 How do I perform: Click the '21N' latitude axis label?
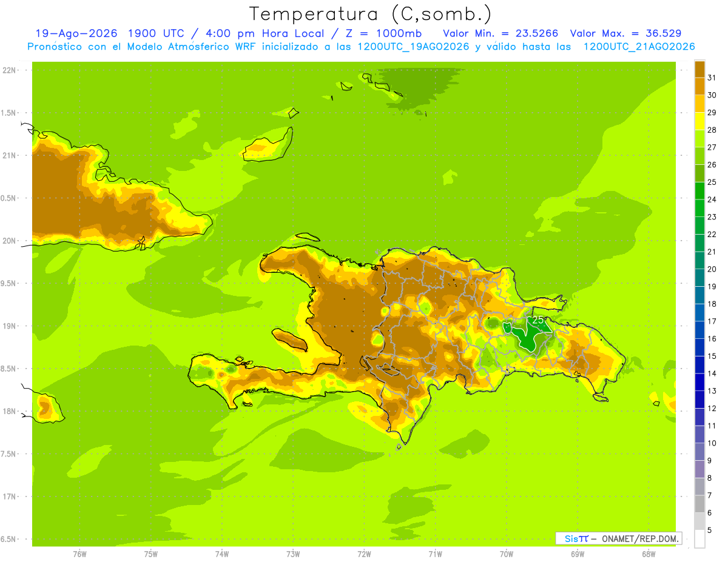9,155
